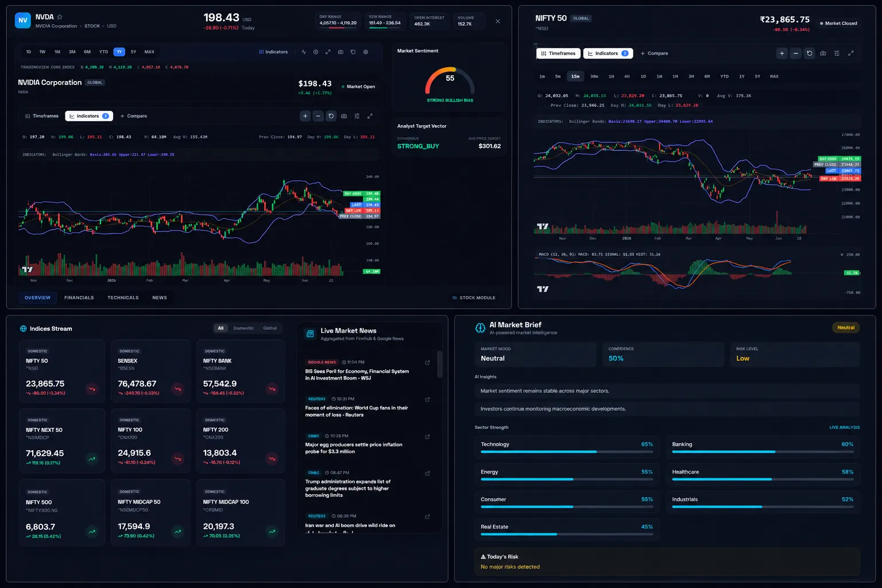Open BIS Sees Peril article external link icon
This screenshot has height=588, width=882.
point(427,362)
